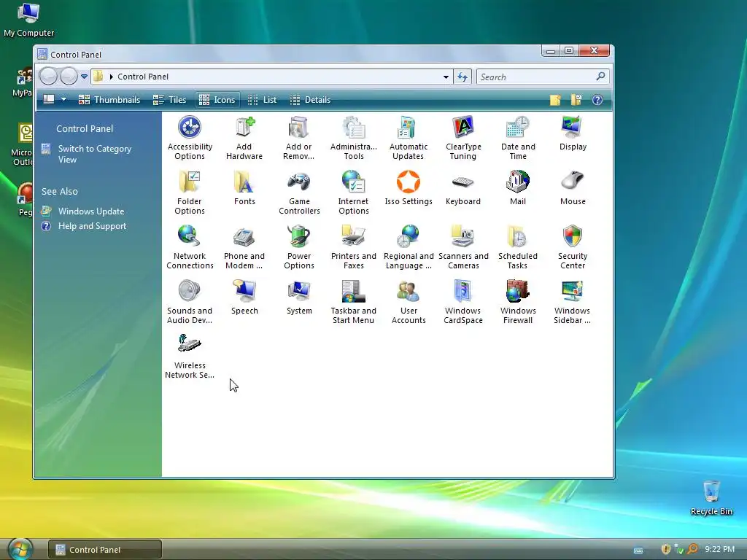Viewport: 747px width, 560px height.
Task: Open Mouse settings
Action: pos(573,189)
